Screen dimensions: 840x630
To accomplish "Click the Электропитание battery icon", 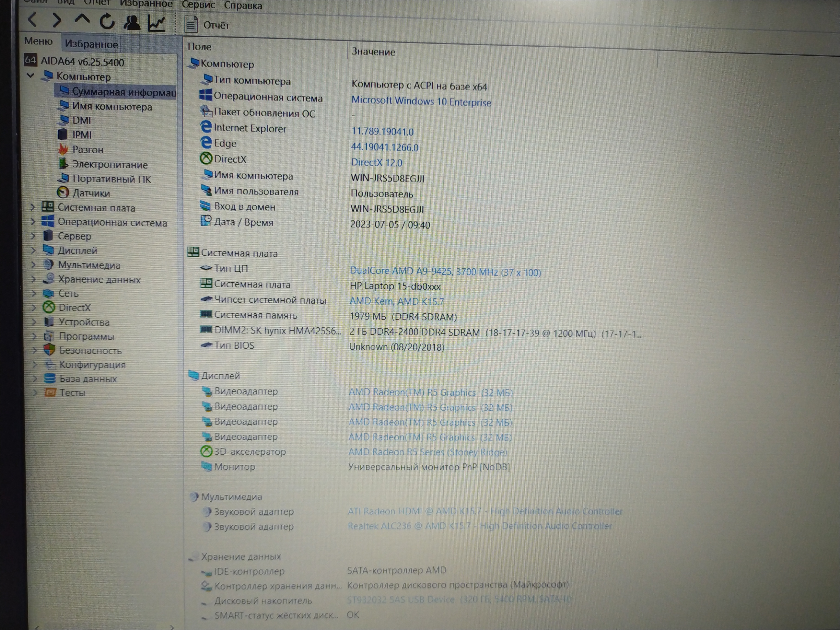I will click(63, 164).
